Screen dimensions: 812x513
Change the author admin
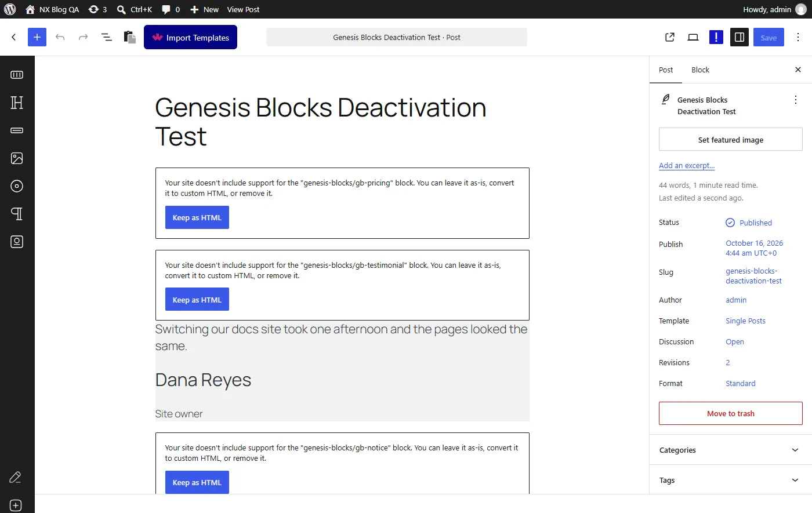(736, 300)
